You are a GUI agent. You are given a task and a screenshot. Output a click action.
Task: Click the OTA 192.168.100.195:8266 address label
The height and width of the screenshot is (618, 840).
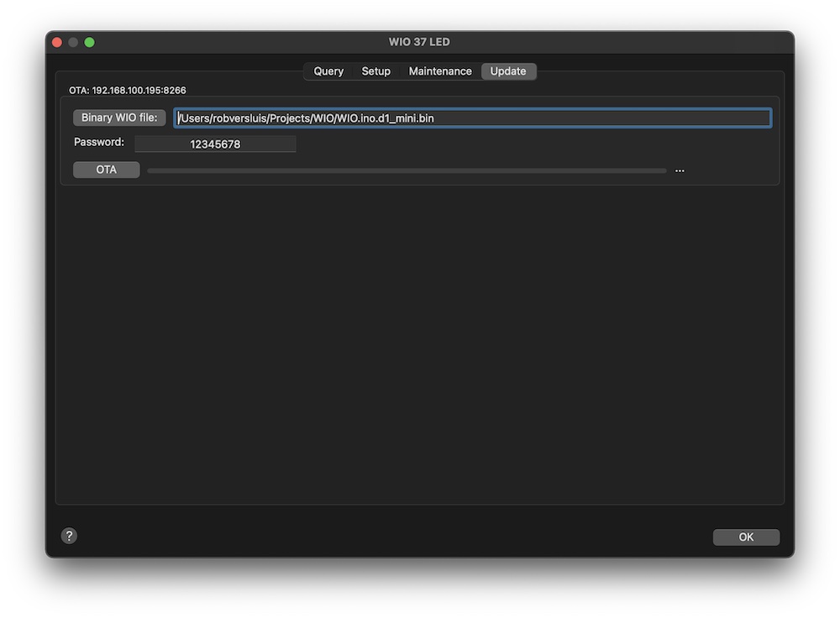[x=128, y=90]
